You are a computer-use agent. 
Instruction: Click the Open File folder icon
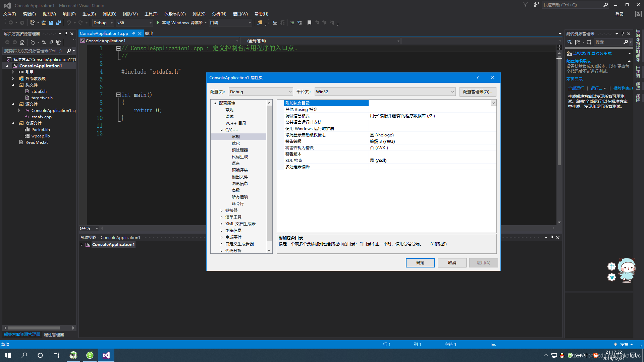click(x=44, y=23)
